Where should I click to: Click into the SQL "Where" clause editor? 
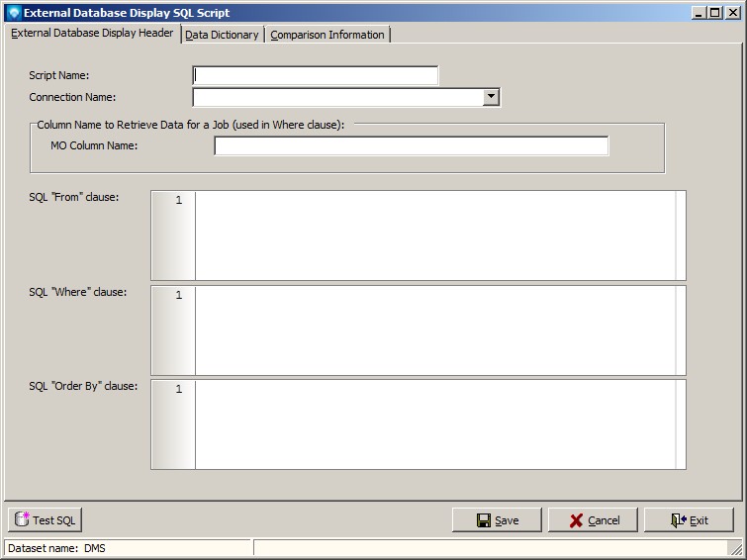pos(435,330)
